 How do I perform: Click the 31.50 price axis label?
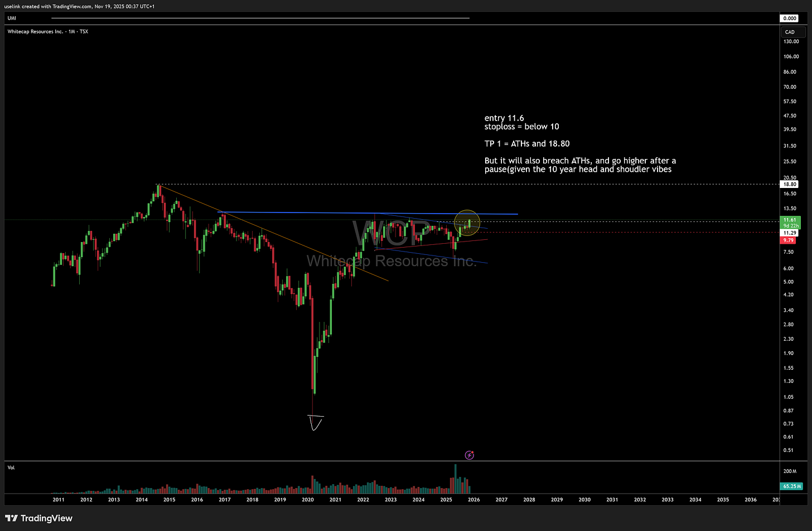click(790, 146)
